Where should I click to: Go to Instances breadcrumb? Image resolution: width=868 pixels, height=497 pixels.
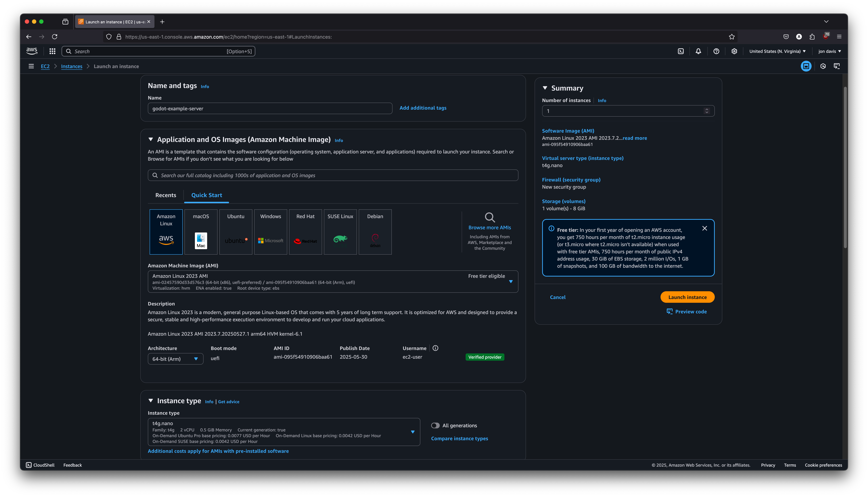pyautogui.click(x=72, y=66)
